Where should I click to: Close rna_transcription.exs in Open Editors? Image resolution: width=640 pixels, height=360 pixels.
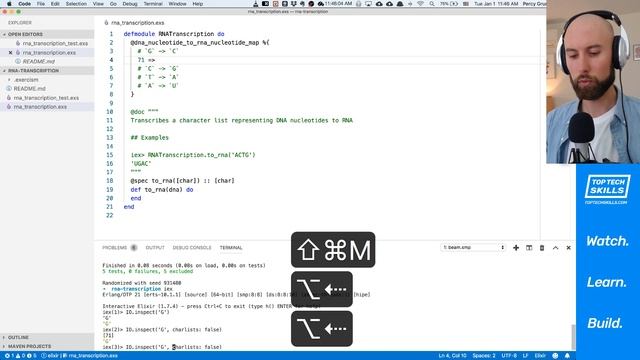click(x=10, y=53)
